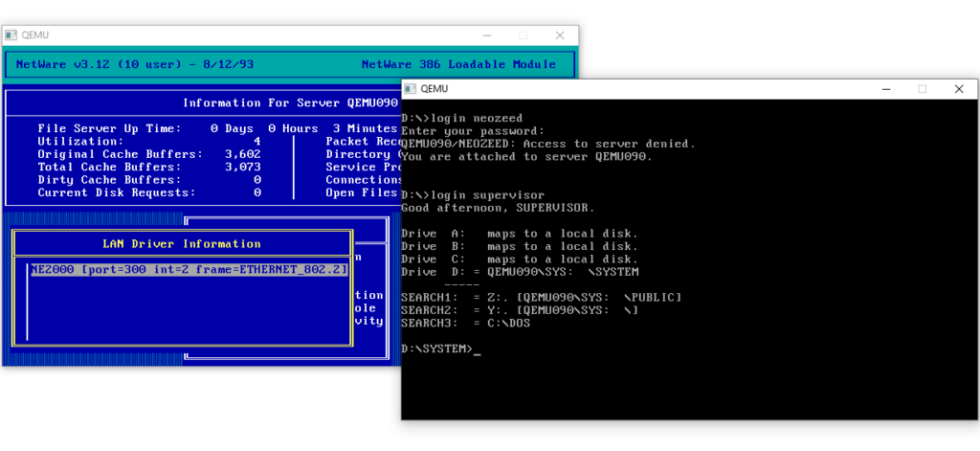Screen dimensions: 980x451
Task: Click 'Drive B: maps to a local disk' line
Action: coord(520,246)
